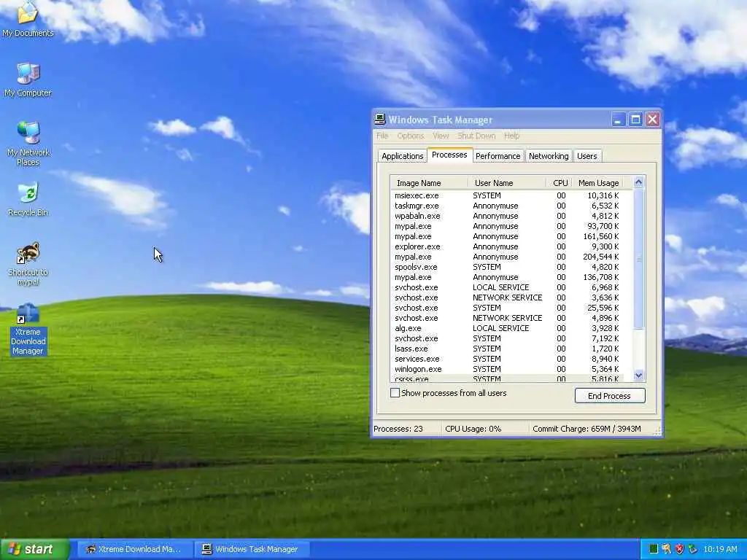747x560 pixels.
Task: Select the My Network Places icon
Action: pos(28,143)
